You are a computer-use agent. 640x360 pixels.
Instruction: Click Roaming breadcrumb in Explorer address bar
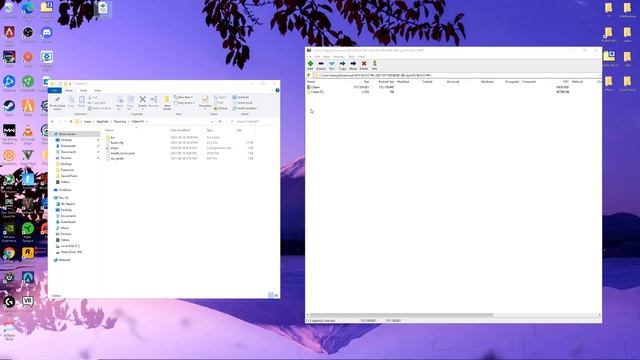(120, 122)
